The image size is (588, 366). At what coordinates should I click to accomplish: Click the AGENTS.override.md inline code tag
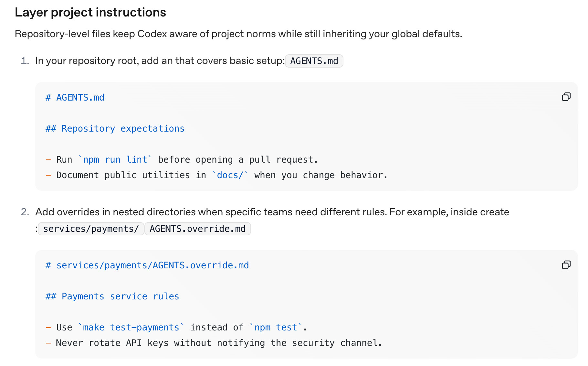pyautogui.click(x=197, y=229)
